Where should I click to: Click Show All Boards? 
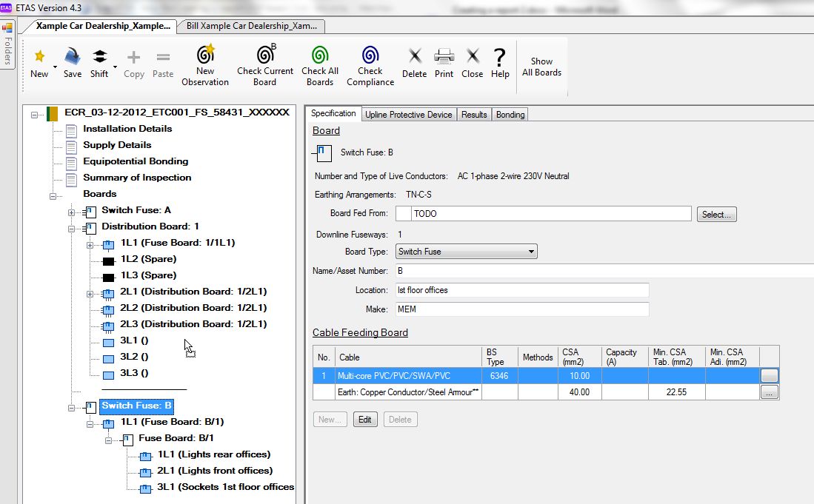(x=541, y=67)
